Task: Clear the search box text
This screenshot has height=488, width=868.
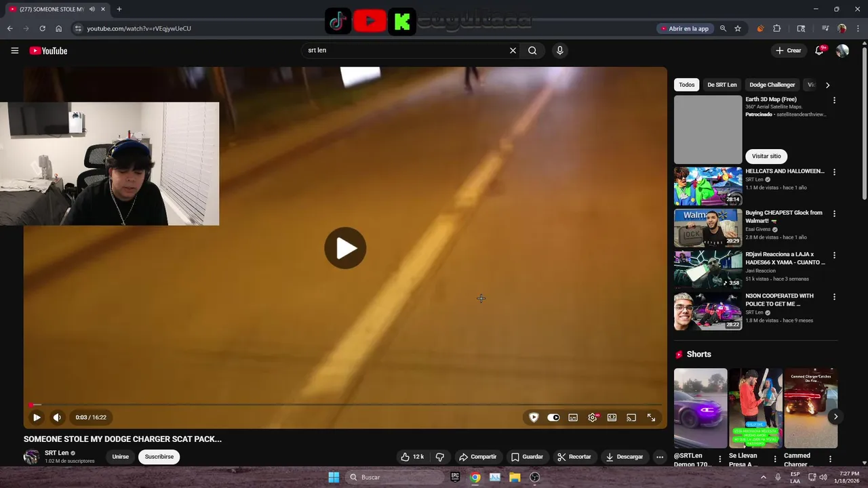Action: [513, 50]
